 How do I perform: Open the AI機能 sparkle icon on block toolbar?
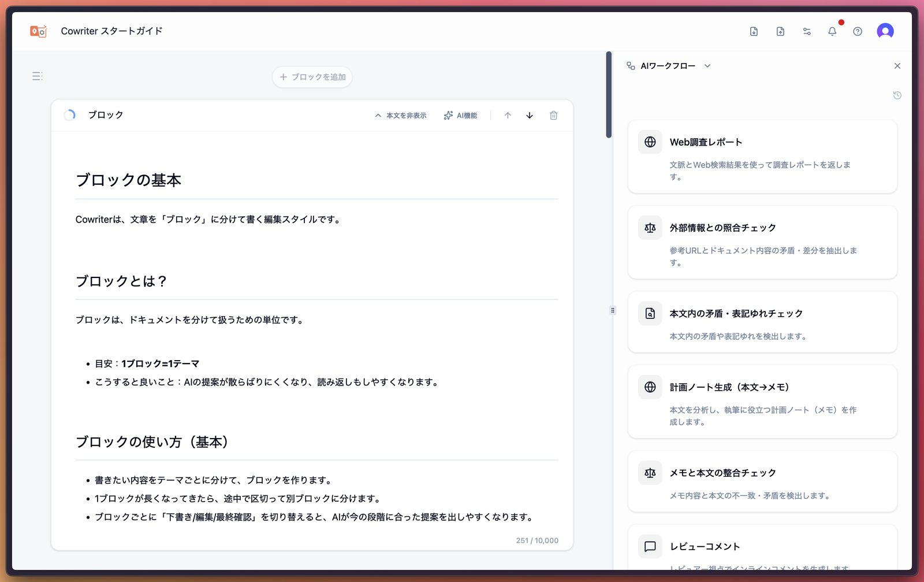pos(448,115)
